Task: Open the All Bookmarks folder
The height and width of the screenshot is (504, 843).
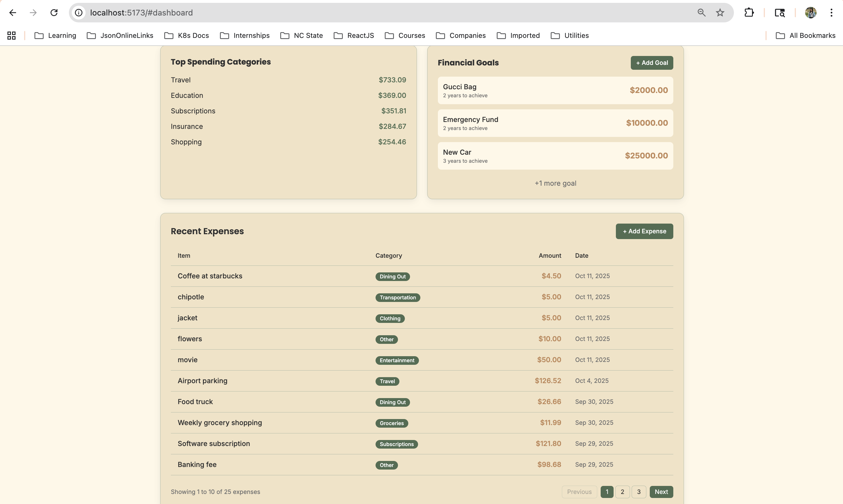Action: coord(805,35)
